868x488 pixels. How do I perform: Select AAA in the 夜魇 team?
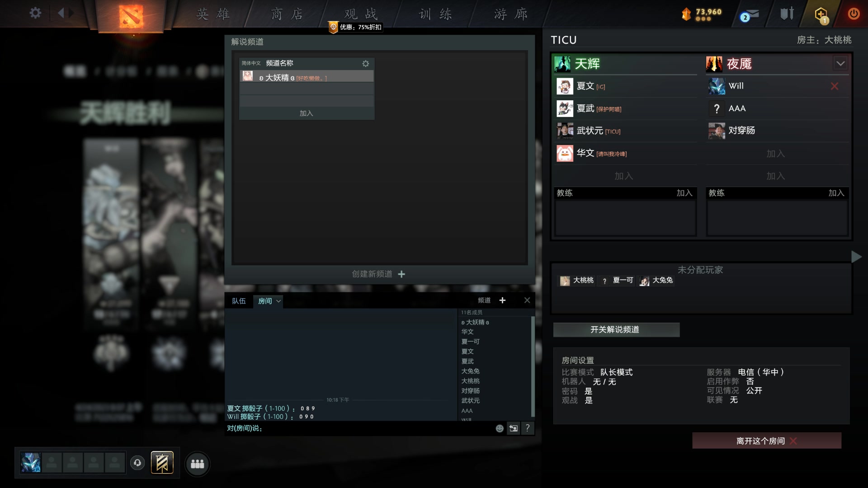pyautogui.click(x=778, y=109)
